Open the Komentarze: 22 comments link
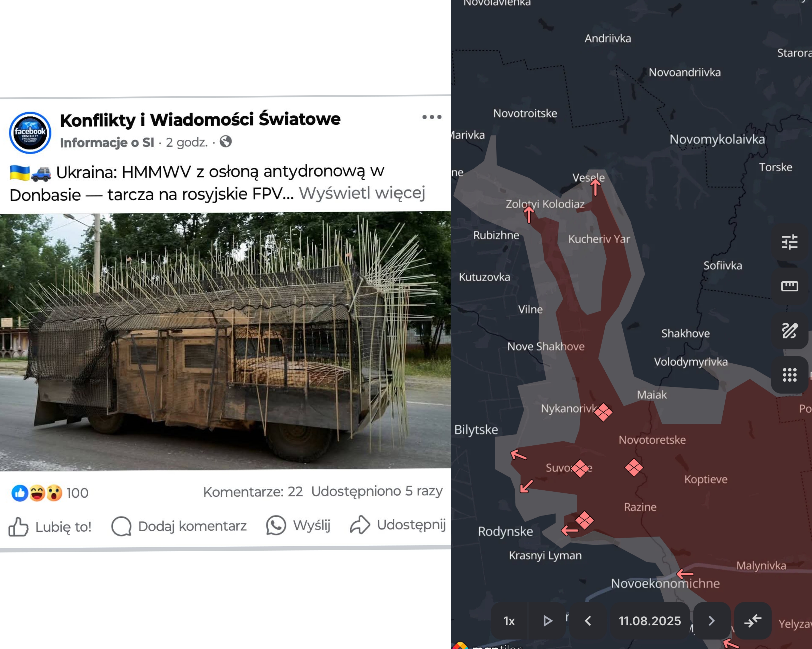 point(253,492)
